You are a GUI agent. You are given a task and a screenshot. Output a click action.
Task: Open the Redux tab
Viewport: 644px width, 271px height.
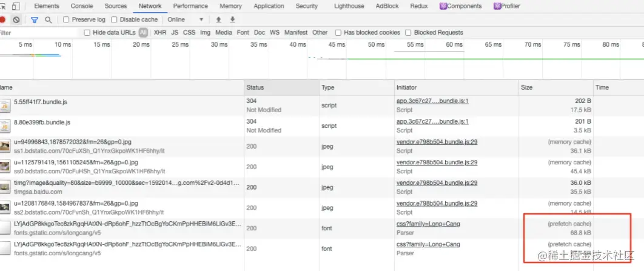click(419, 6)
